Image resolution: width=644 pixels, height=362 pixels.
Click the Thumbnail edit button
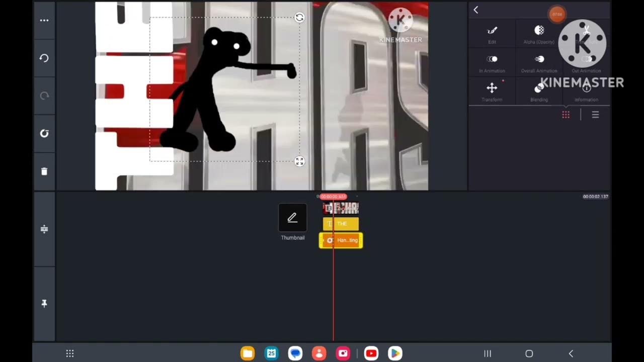(x=292, y=218)
